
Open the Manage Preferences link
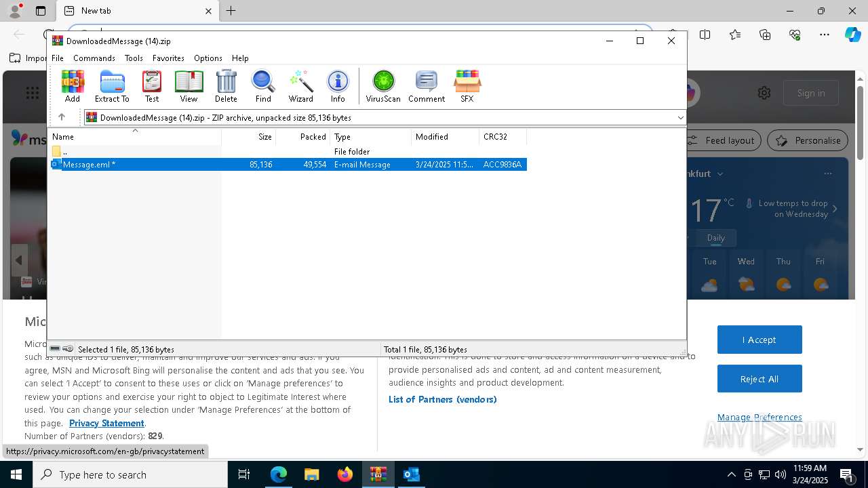(x=759, y=417)
